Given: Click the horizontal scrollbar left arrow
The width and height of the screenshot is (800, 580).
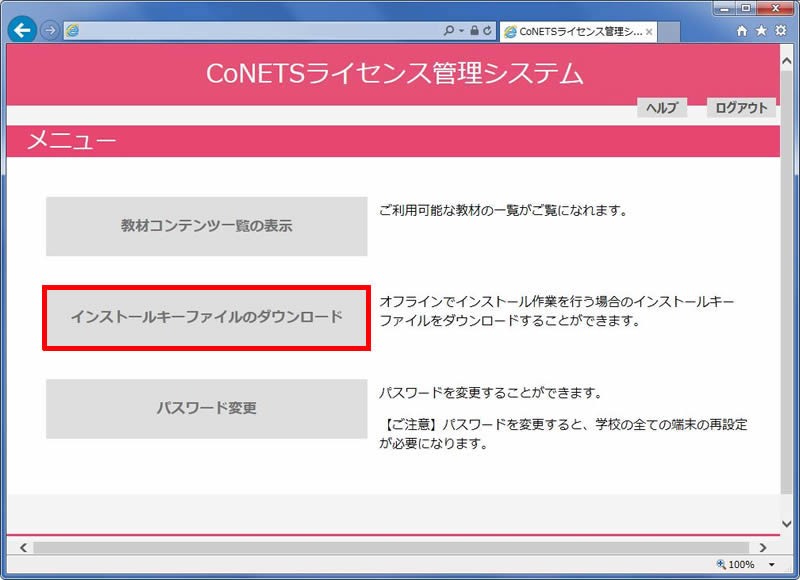Looking at the screenshot, I should (x=23, y=547).
